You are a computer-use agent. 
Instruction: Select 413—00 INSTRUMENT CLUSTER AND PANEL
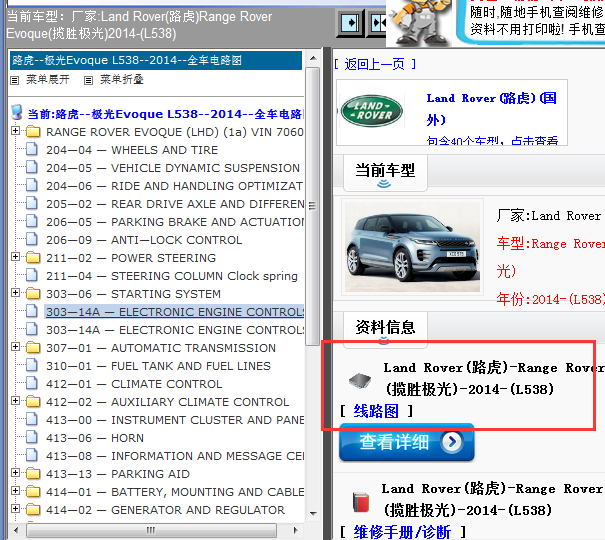175,420
